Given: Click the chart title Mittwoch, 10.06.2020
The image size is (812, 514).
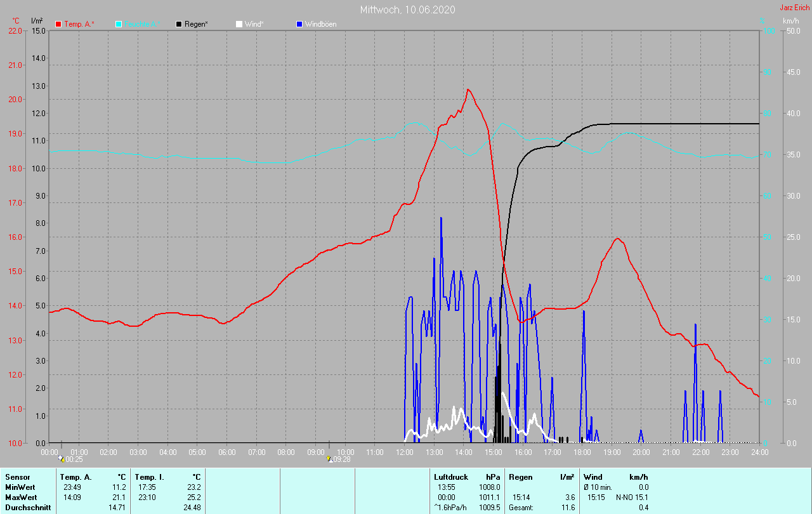Looking at the screenshot, I should pyautogui.click(x=407, y=10).
